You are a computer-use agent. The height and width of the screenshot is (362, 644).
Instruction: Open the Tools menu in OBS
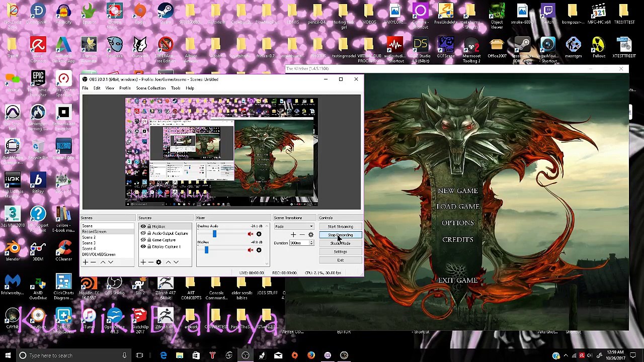[x=176, y=88]
